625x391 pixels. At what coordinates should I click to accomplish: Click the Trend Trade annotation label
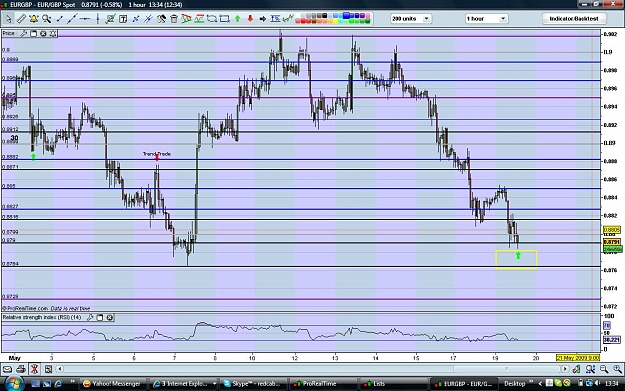point(157,154)
